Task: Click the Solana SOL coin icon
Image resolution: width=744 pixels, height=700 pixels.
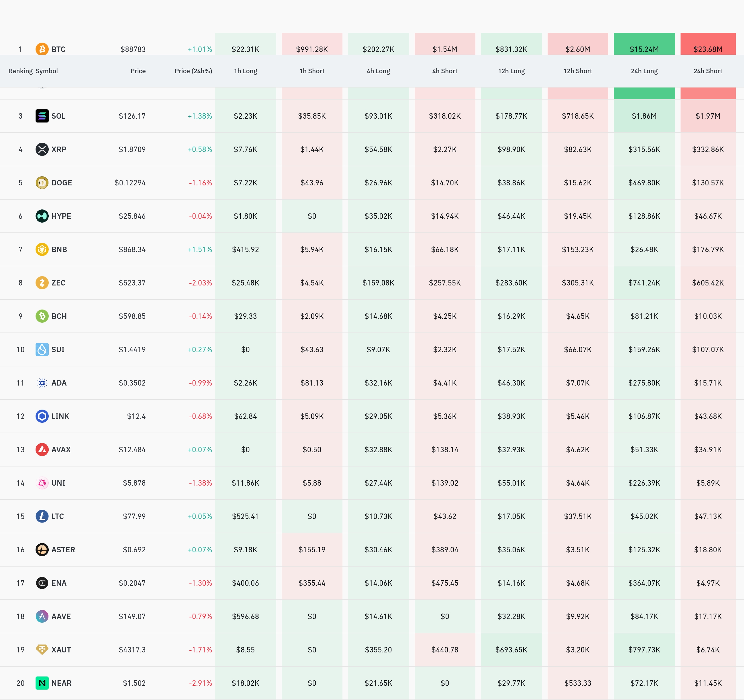Action: pyautogui.click(x=42, y=116)
